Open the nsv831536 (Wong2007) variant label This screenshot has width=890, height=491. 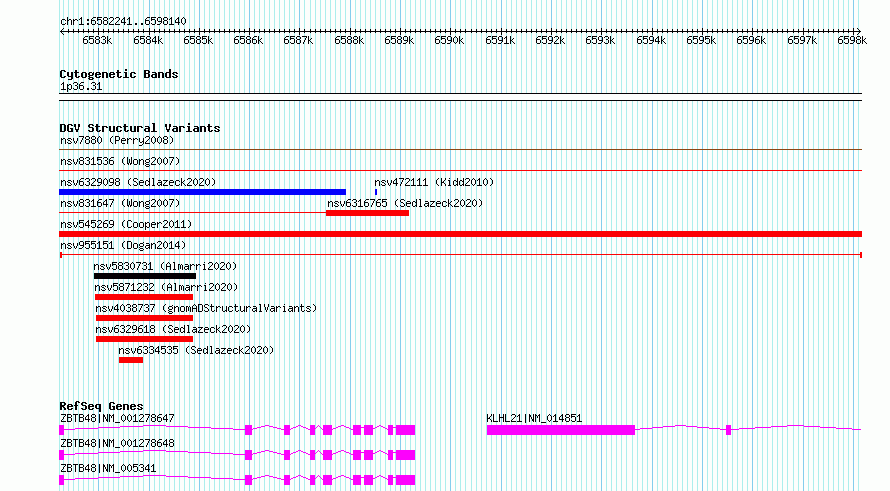(x=120, y=161)
